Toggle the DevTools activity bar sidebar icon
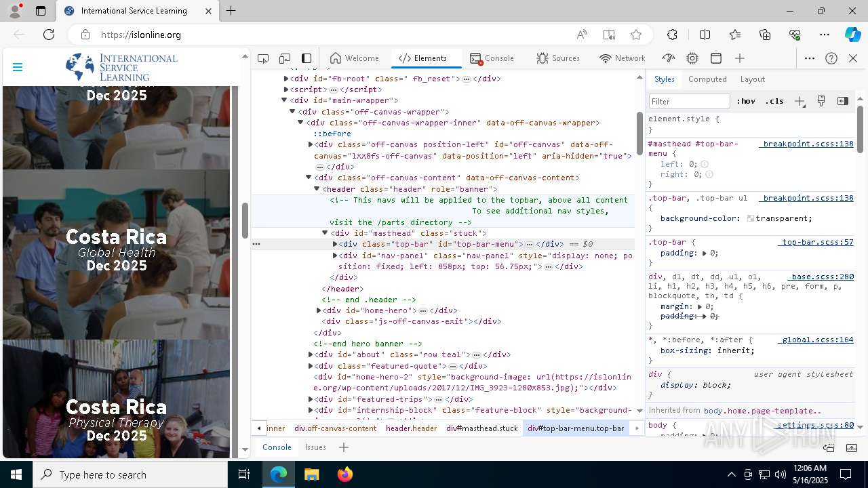Image resolution: width=868 pixels, height=488 pixels. [x=307, y=58]
